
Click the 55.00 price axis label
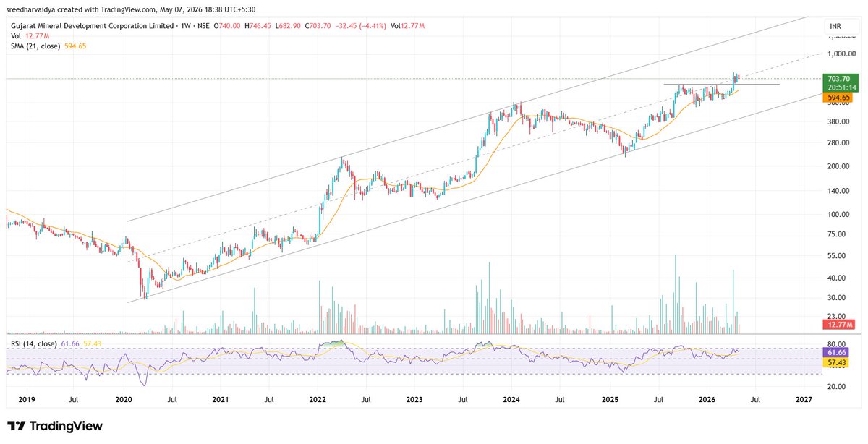(837, 256)
